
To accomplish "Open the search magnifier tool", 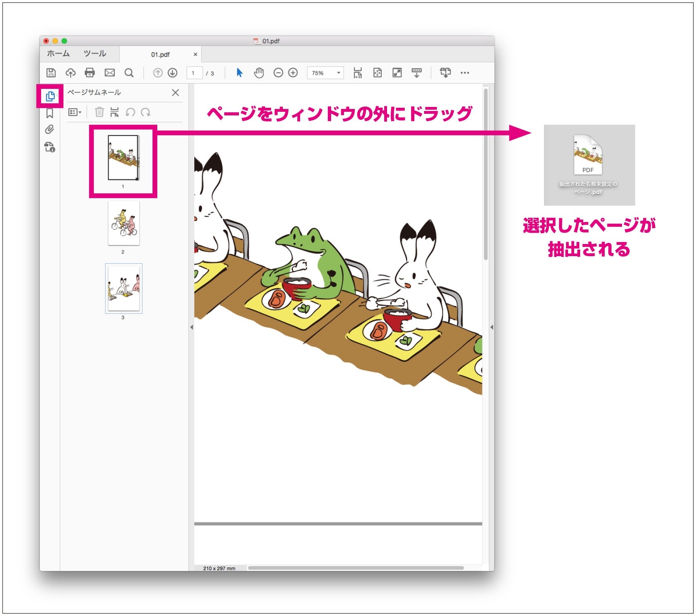I will pos(129,73).
